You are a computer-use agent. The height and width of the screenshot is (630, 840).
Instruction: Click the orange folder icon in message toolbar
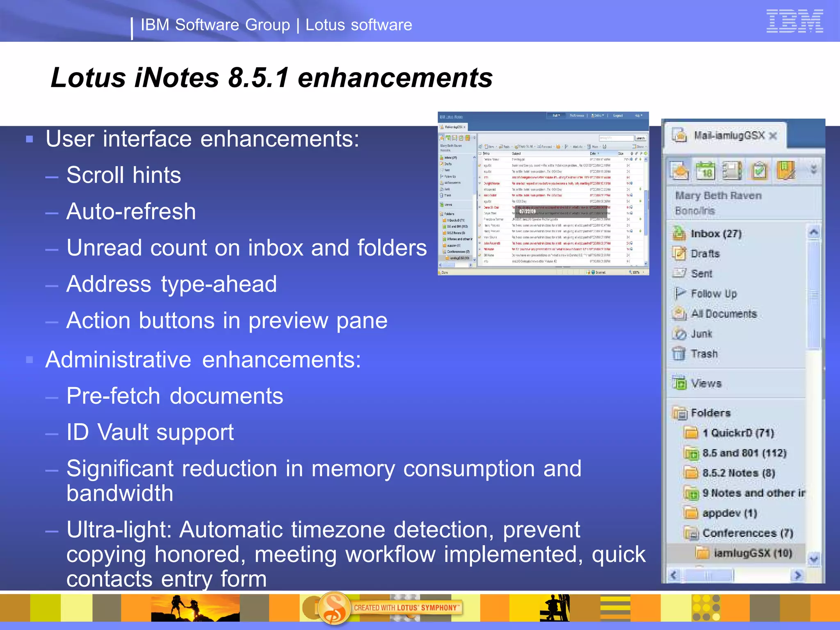click(559, 146)
